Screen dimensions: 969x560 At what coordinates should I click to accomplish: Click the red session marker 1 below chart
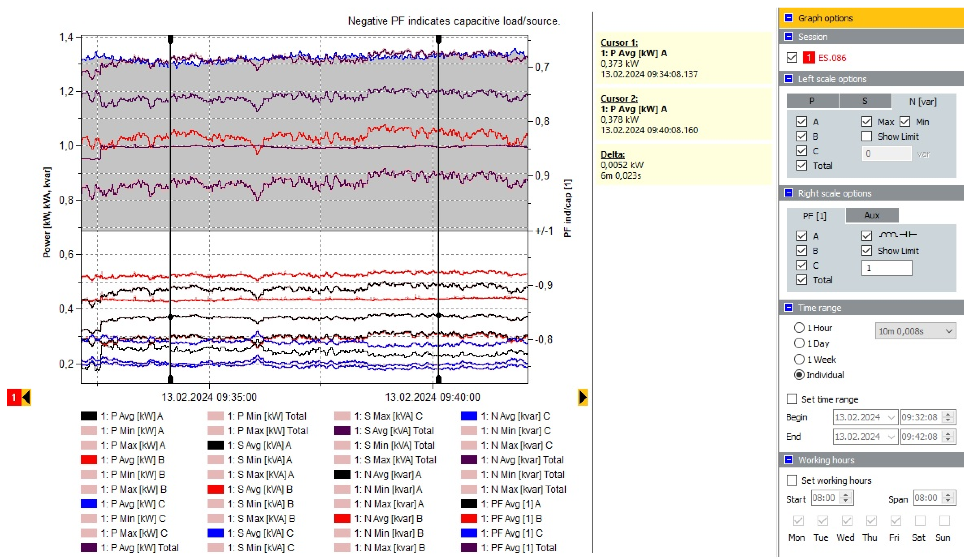click(14, 397)
